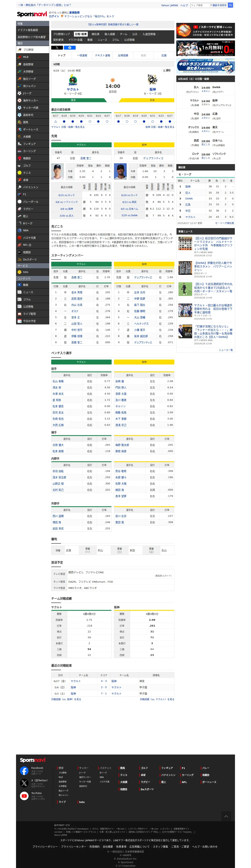Open 競馬 horse icon in sidebar
The height and width of the screenshot is (868, 251).
(20, 122)
